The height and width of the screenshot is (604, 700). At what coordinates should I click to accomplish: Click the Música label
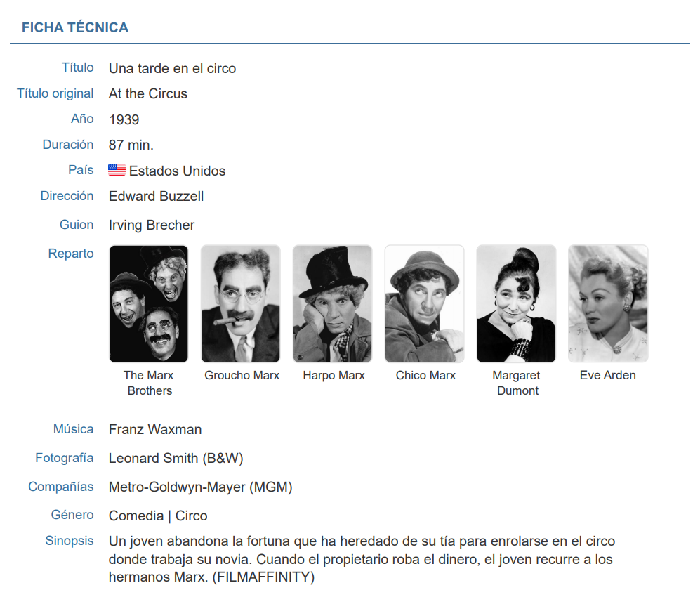(x=74, y=429)
